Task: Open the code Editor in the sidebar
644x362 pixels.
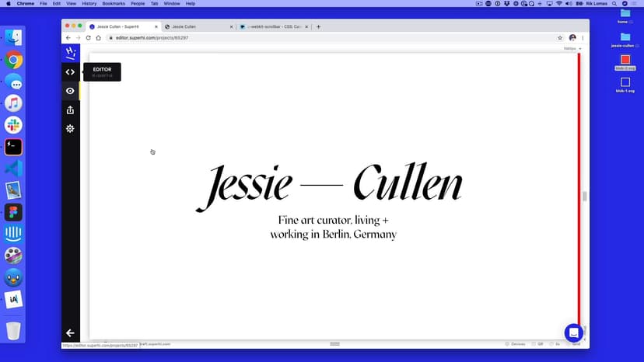Action: tap(70, 72)
